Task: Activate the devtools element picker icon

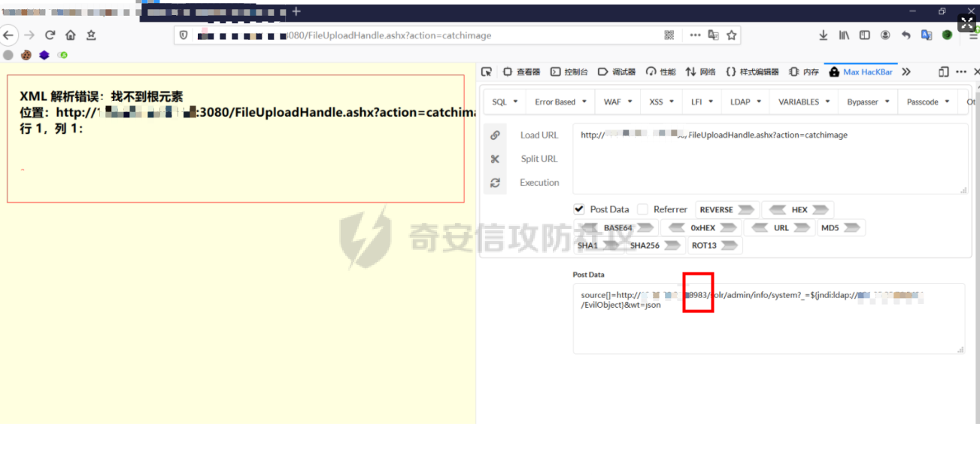Action: pyautogui.click(x=487, y=72)
